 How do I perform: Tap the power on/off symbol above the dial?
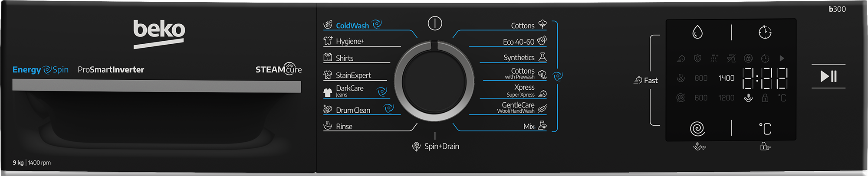(x=435, y=23)
